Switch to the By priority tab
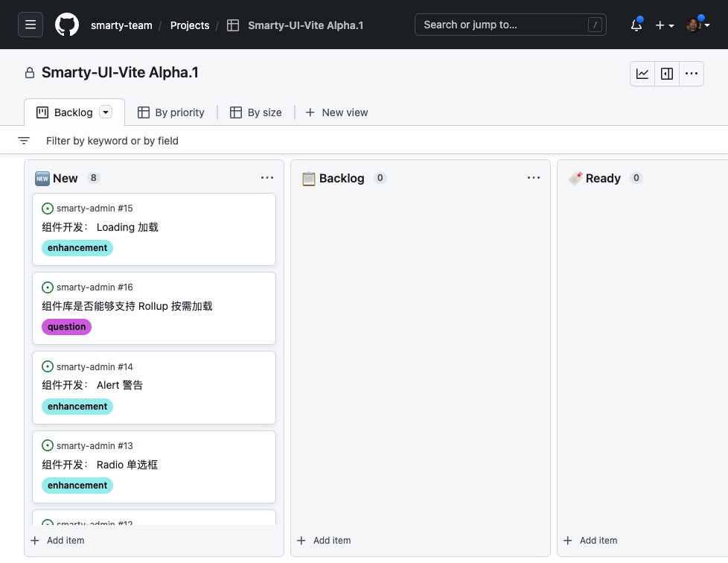The image size is (728, 563). [x=171, y=112]
